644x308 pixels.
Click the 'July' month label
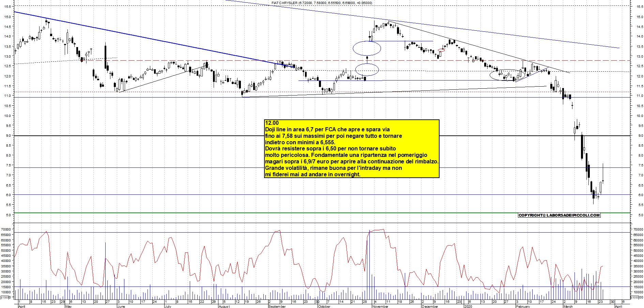click(168, 306)
